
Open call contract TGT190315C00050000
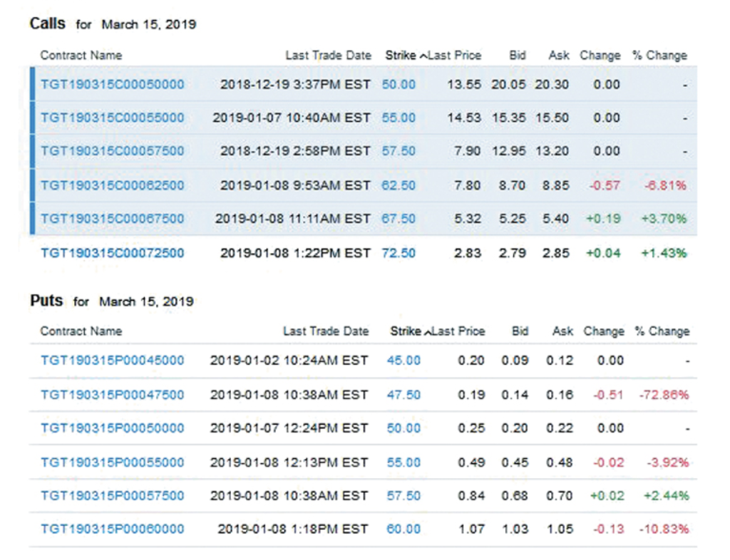click(112, 85)
